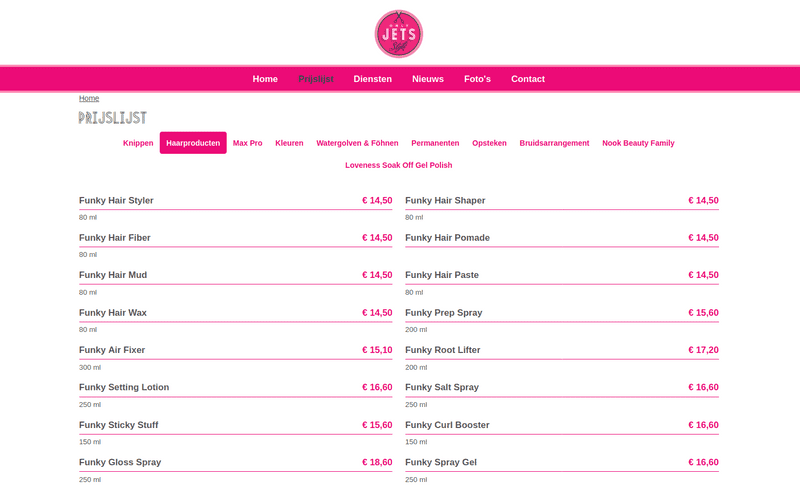The image size is (800, 494).
Task: Switch to the Max Pro tab
Action: tap(247, 143)
